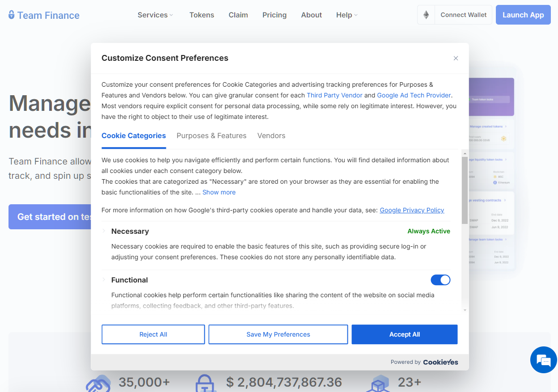Disable the Functional cookies toggle
The image size is (558, 392).
440,280
